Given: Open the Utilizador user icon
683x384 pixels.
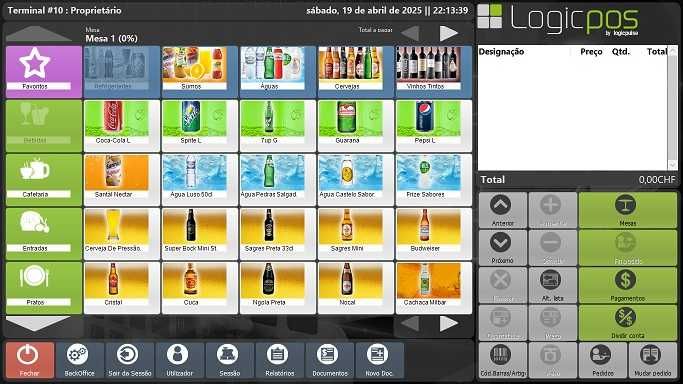Looking at the screenshot, I should tap(179, 360).
